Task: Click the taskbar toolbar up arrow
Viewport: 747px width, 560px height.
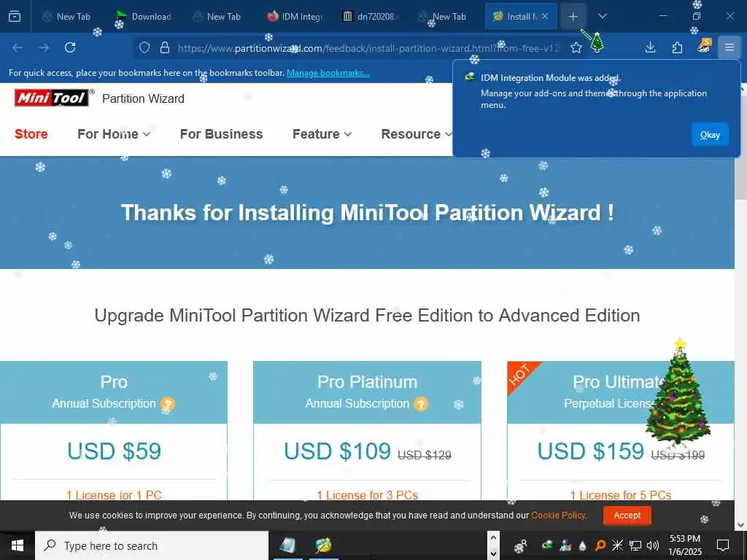Action: [x=494, y=538]
